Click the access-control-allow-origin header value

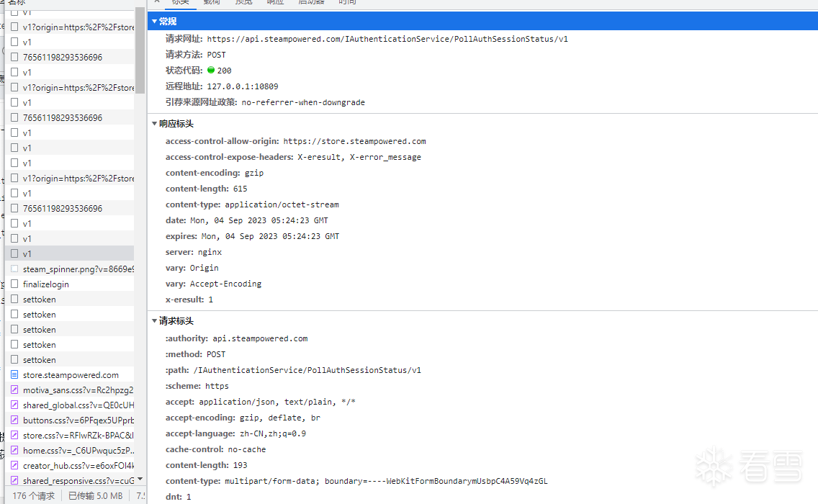pos(355,141)
